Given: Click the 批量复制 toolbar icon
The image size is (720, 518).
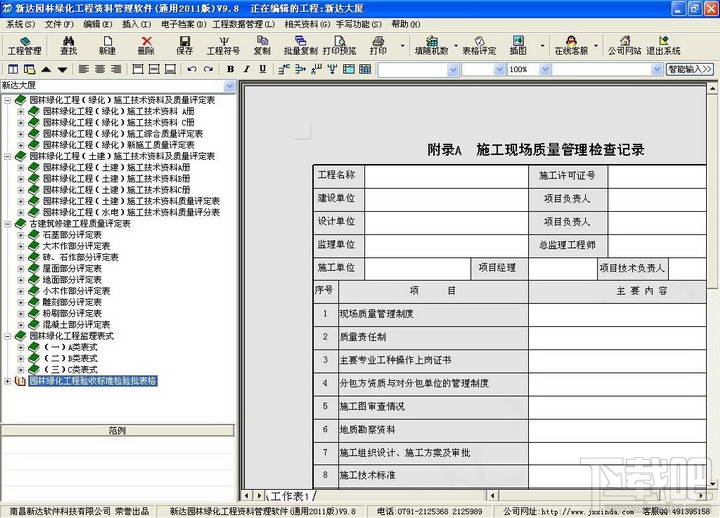Looking at the screenshot, I should tap(300, 45).
